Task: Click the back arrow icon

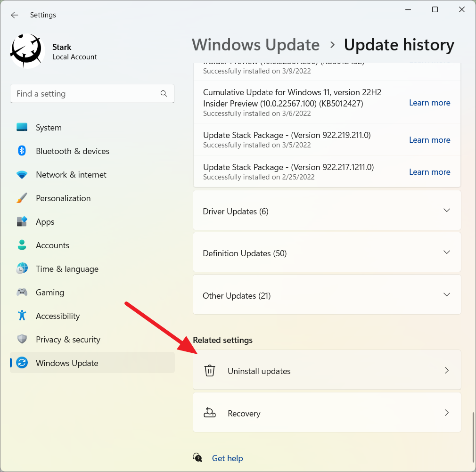Action: [x=14, y=15]
